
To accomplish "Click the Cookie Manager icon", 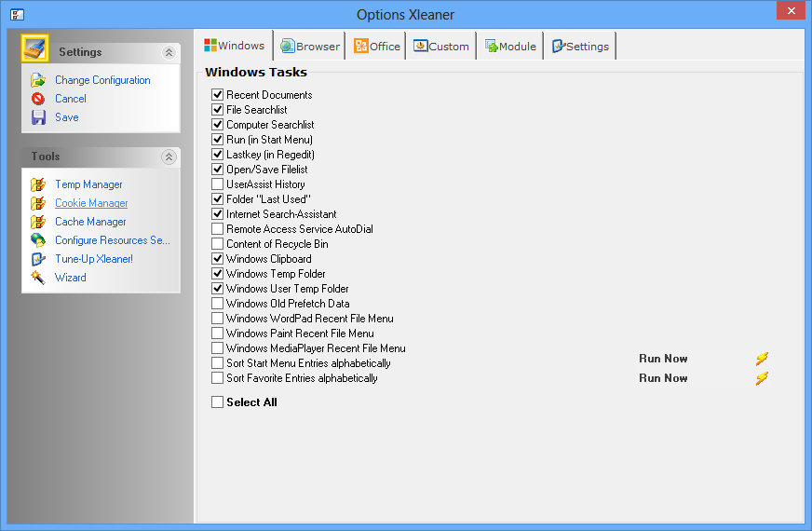I will pos(38,203).
